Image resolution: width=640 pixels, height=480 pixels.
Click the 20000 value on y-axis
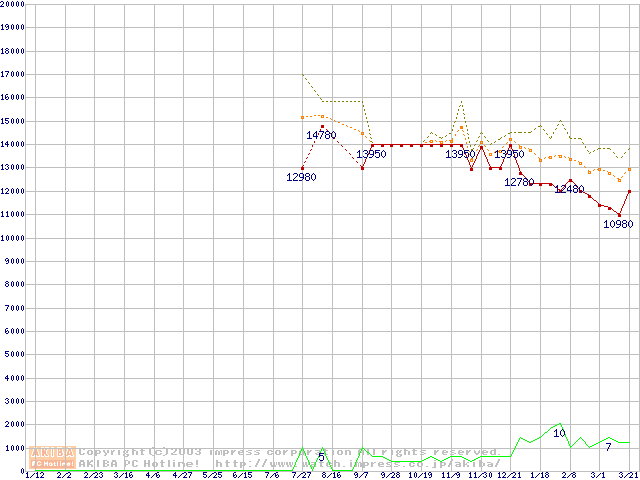click(x=13, y=4)
